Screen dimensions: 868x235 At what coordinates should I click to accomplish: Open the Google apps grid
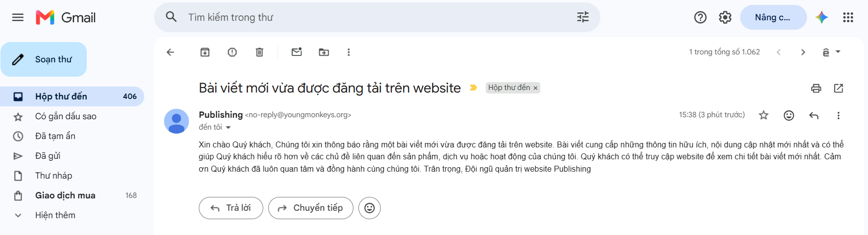(x=848, y=17)
